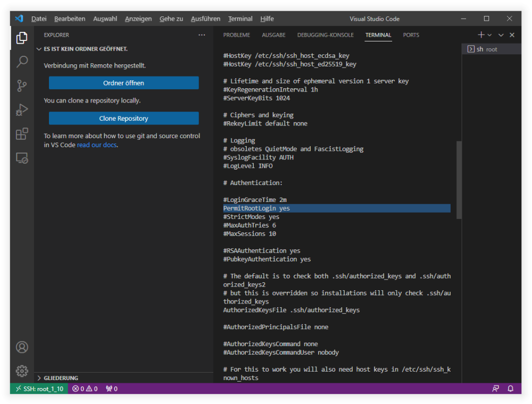532x404 pixels.
Task: Open launch profile dropdown next to plus
Action: (490, 35)
